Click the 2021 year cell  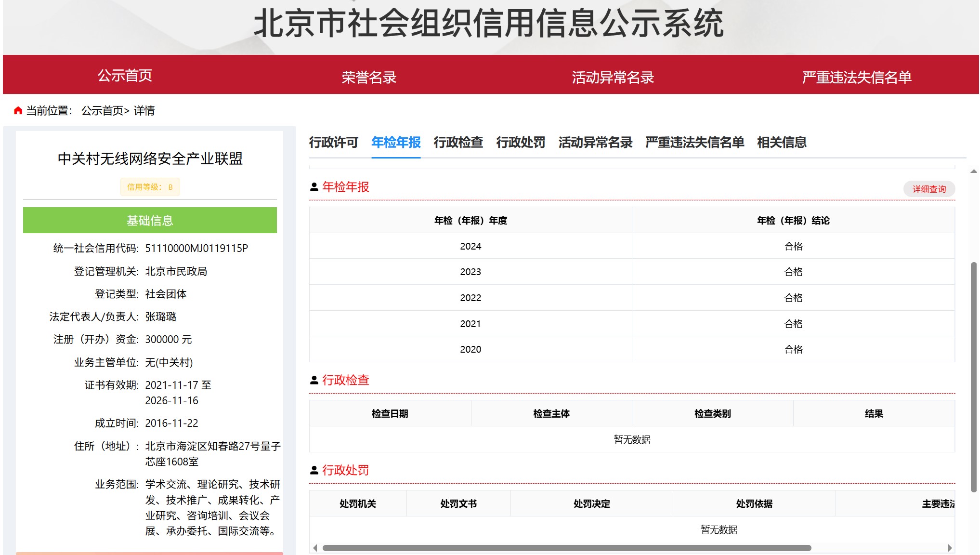coord(470,324)
